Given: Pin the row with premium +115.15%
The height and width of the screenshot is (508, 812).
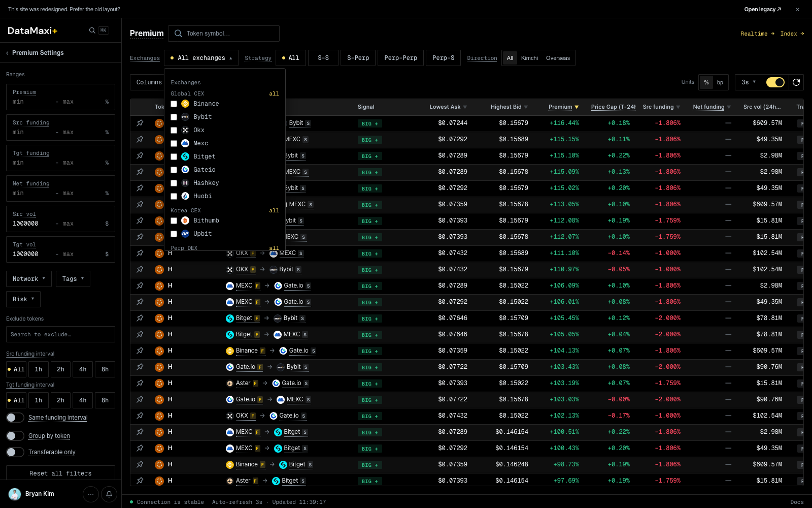Looking at the screenshot, I should click(x=140, y=139).
